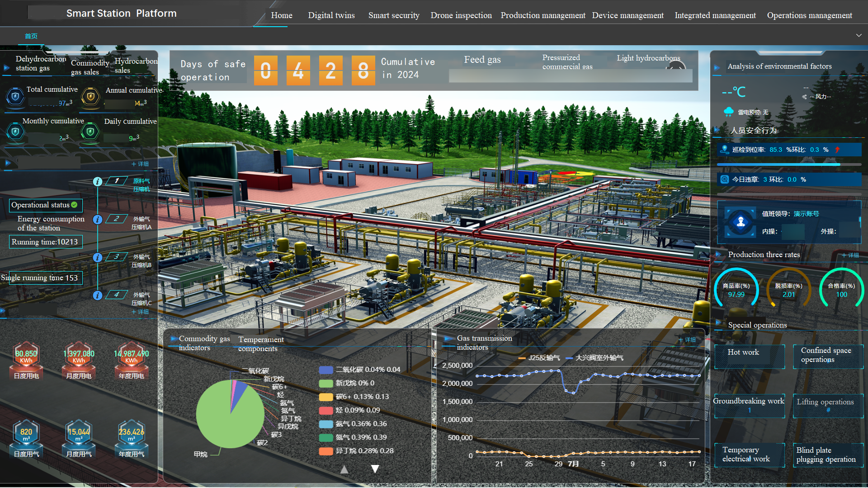Toggle the J25 legend series in the chart
Screen dimensions: 868x488
539,358
